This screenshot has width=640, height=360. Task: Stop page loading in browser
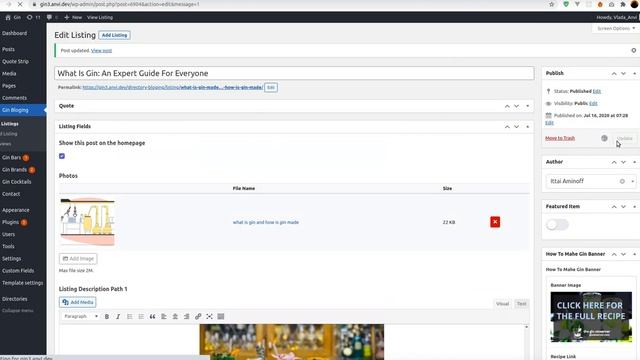pyautogui.click(x=20, y=4)
